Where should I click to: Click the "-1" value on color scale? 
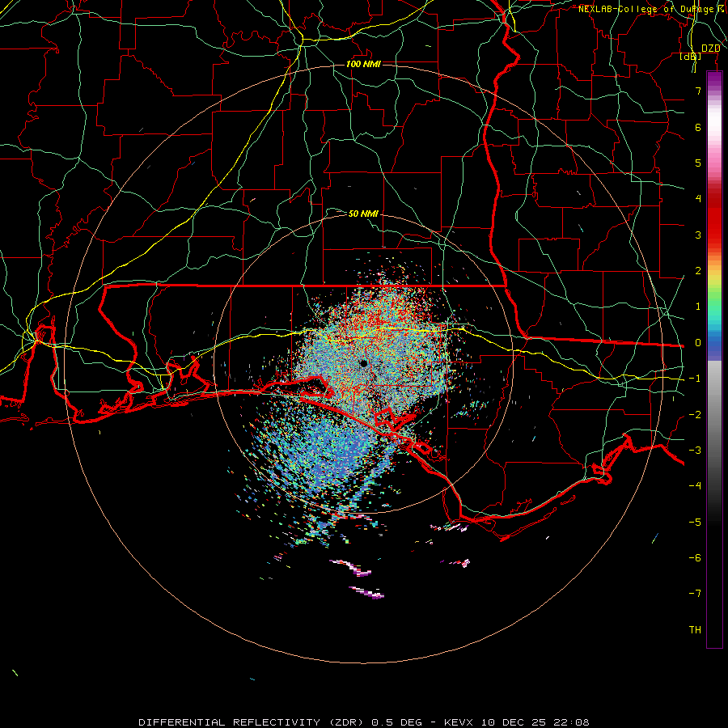coord(695,378)
